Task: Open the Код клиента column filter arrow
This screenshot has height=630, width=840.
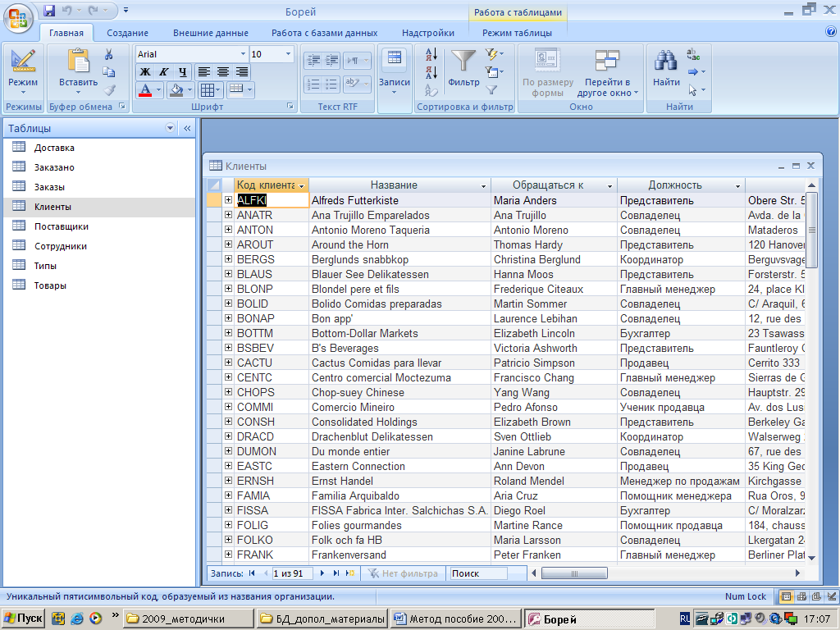Action: pyautogui.click(x=302, y=186)
